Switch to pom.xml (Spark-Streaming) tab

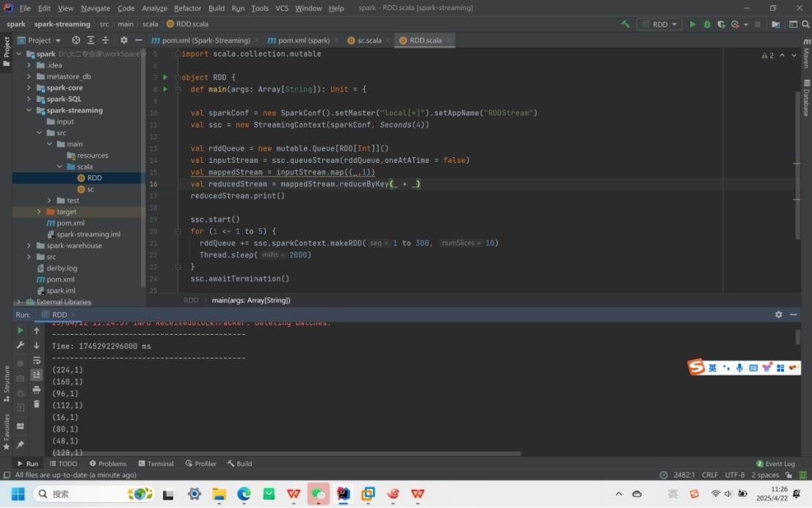pos(206,40)
